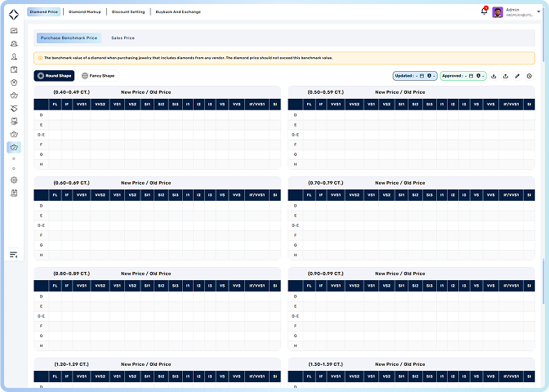
Task: Click the info icon in benchmark notice
Action: click(x=40, y=58)
